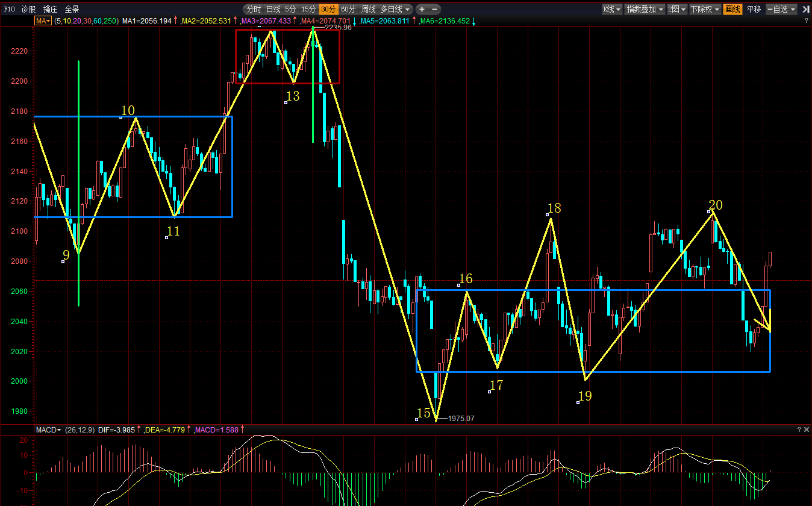Image resolution: width=812 pixels, height=506 pixels.
Task: Open the 下除权 adjustment dropdown
Action: pyautogui.click(x=705, y=10)
